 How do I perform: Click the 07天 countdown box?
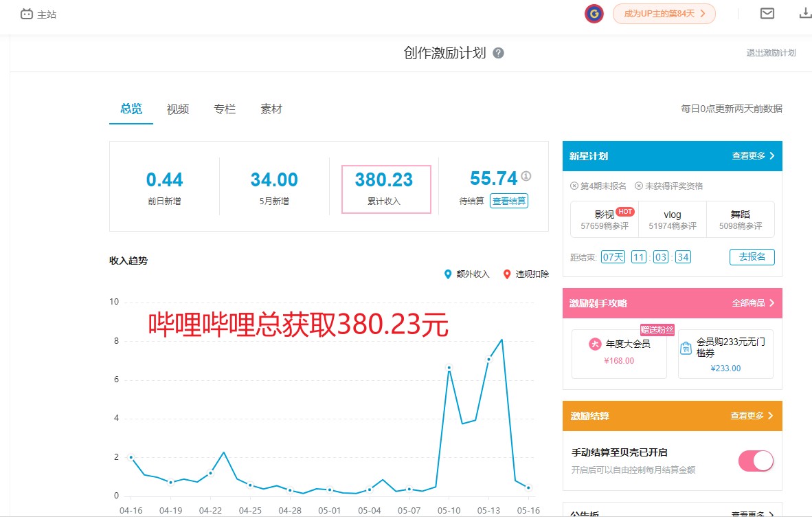(x=613, y=257)
